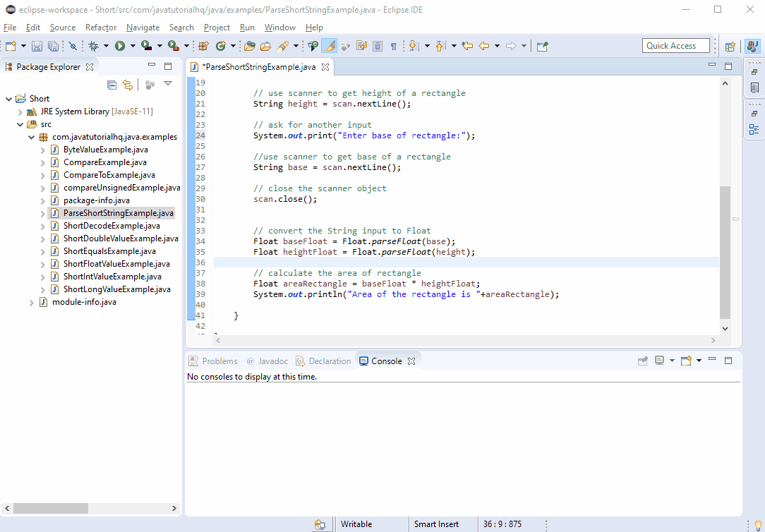Click the green Run button icon
Viewport: 765px width, 532px height.
[119, 46]
